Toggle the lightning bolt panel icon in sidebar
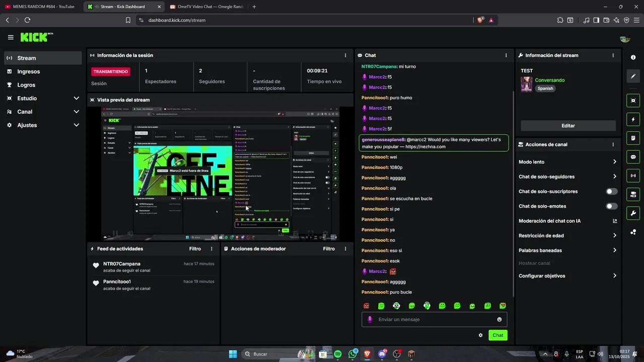The image size is (644, 362). pos(633,120)
